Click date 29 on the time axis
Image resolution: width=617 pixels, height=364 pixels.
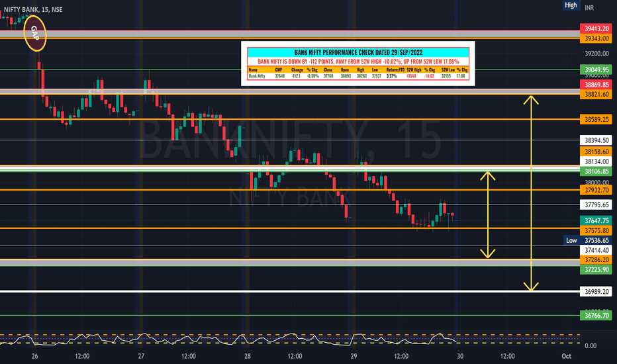pos(354,356)
